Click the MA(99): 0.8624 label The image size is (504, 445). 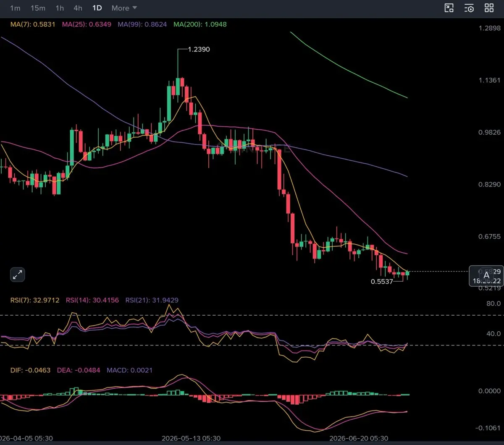click(142, 24)
